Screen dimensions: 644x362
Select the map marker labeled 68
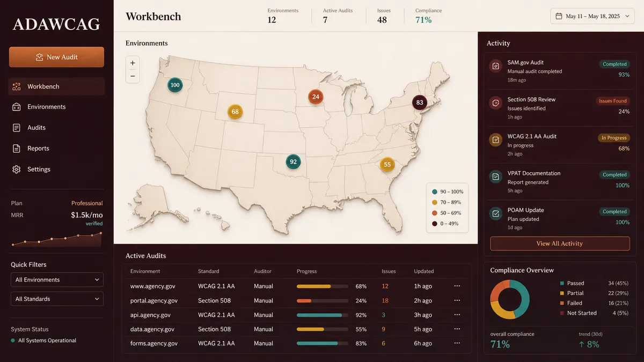(235, 112)
